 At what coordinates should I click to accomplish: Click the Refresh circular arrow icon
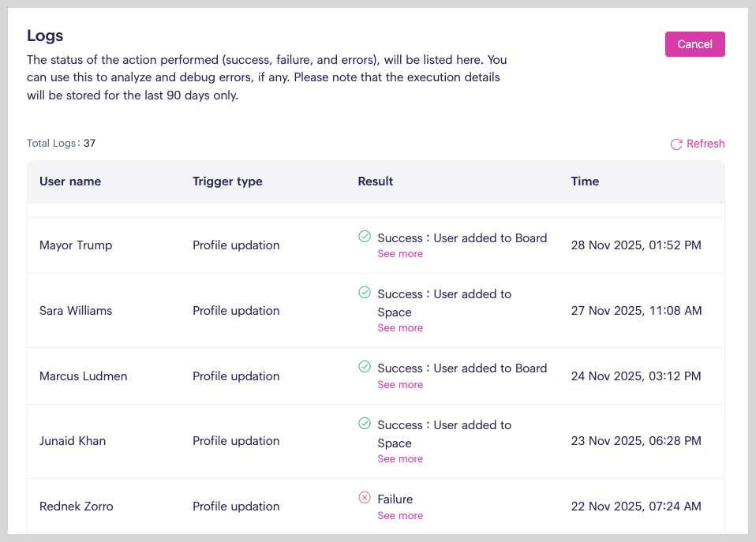click(676, 144)
